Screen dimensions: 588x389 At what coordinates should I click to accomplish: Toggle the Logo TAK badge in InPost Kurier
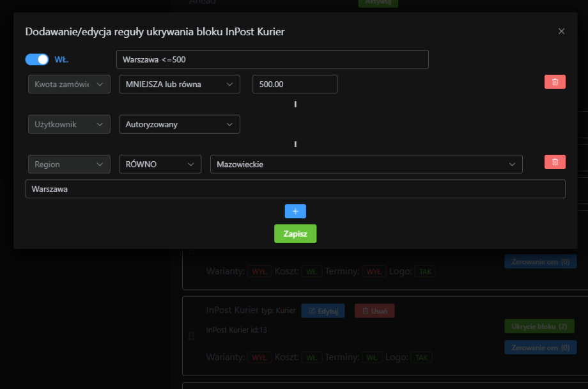pos(421,358)
